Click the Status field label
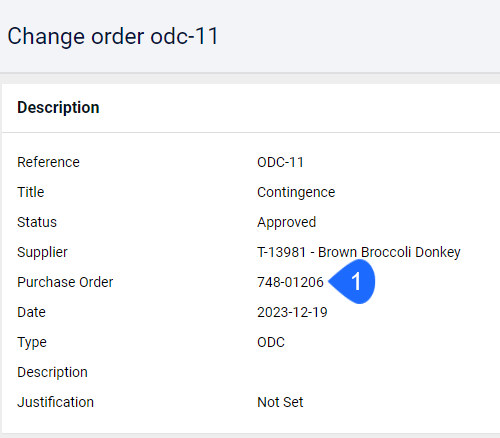Image resolution: width=500 pixels, height=438 pixels. point(37,222)
